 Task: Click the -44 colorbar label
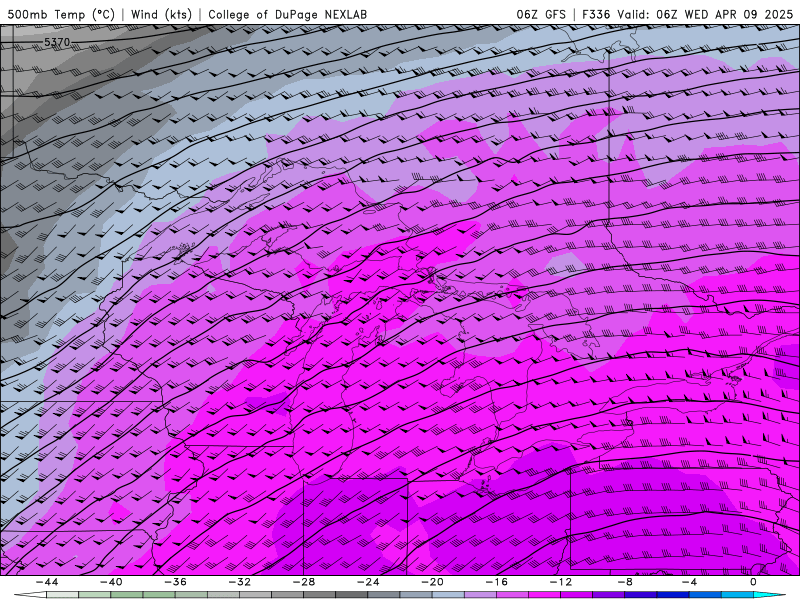click(47, 582)
